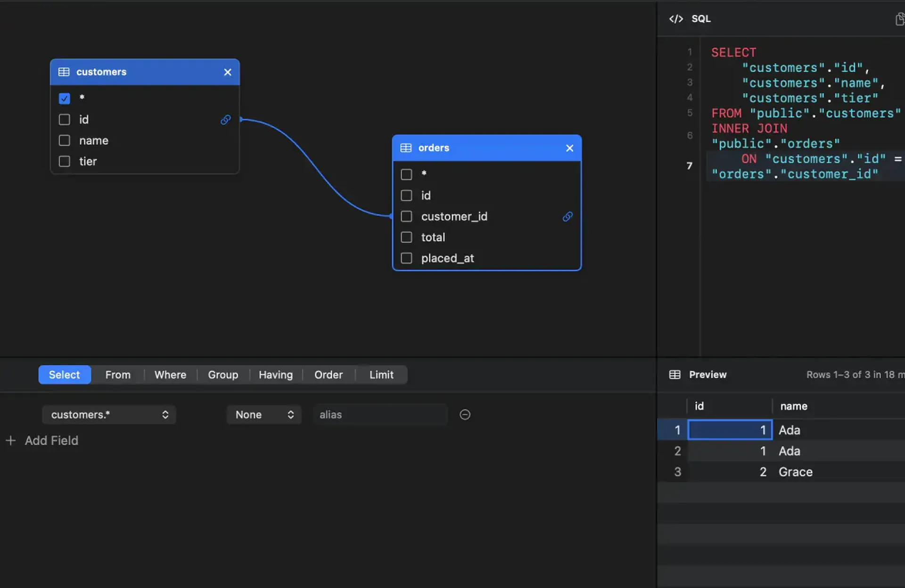Screen dimensions: 905x588
Task: Click the "customers"."tier" SQL line
Action: click(x=810, y=98)
